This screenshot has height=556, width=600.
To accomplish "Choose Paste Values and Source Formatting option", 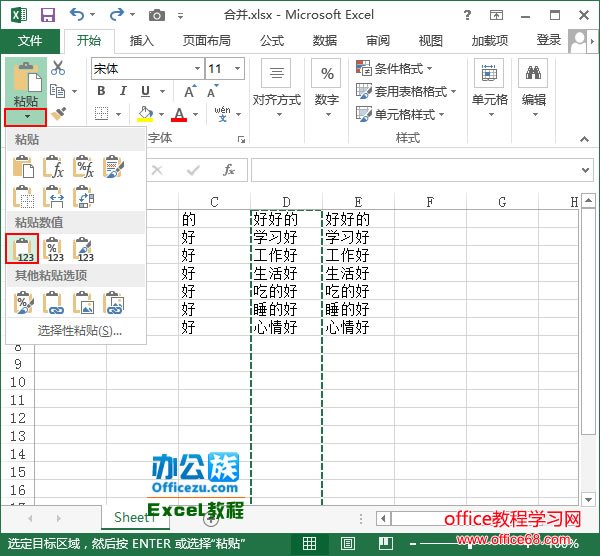I will pos(83,249).
